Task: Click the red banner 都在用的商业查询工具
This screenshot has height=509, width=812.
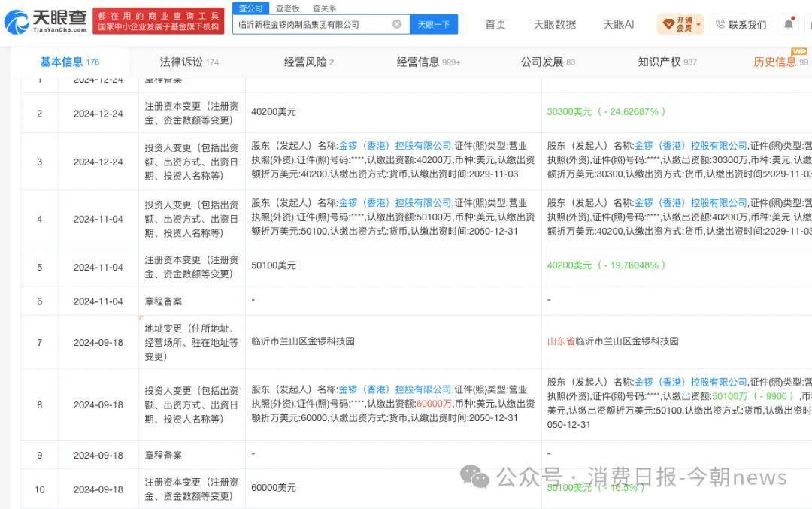Action: [x=159, y=21]
